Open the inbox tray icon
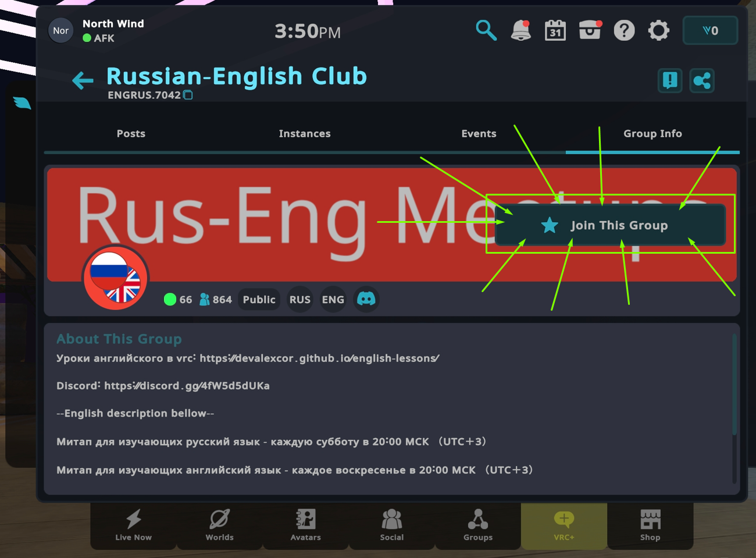The width and height of the screenshot is (756, 558). 590,30
